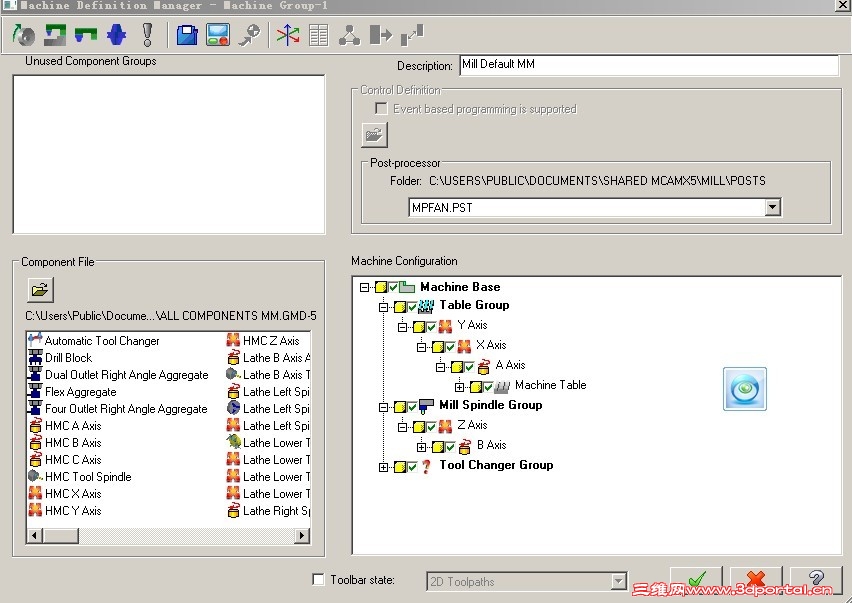Click component list scrollbar left arrow
The height and width of the screenshot is (603, 852).
pos(34,536)
